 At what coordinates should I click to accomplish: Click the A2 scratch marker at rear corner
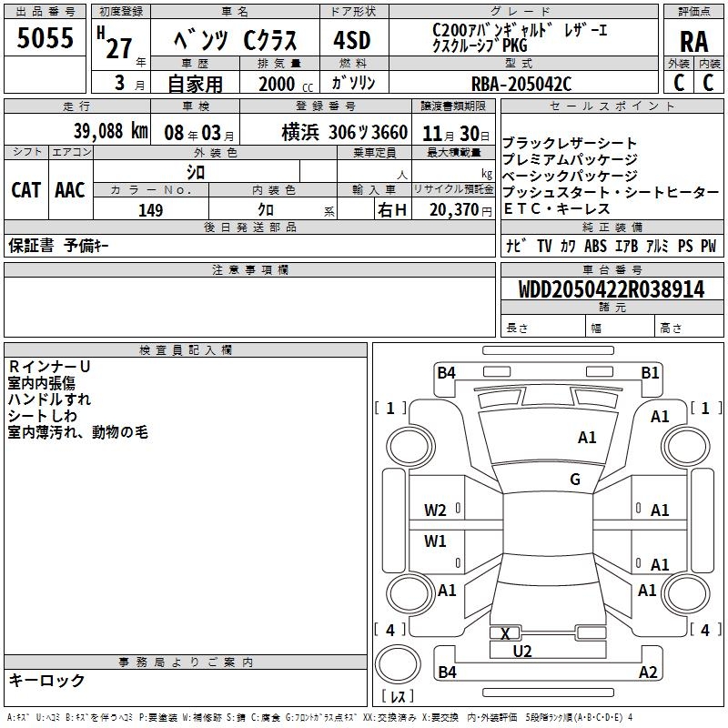648,672
